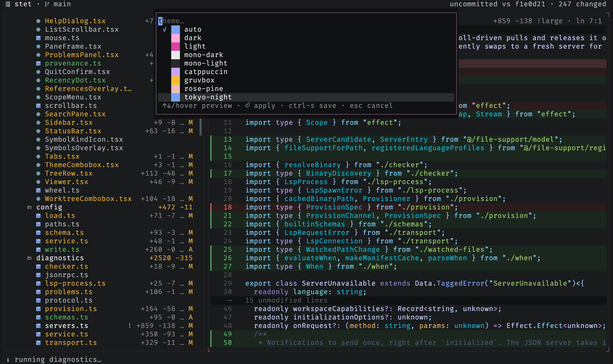This screenshot has height=364, width=613.
Task: Click the uncommitted vs f1e0d21 comparison label
Action: tap(498, 4)
